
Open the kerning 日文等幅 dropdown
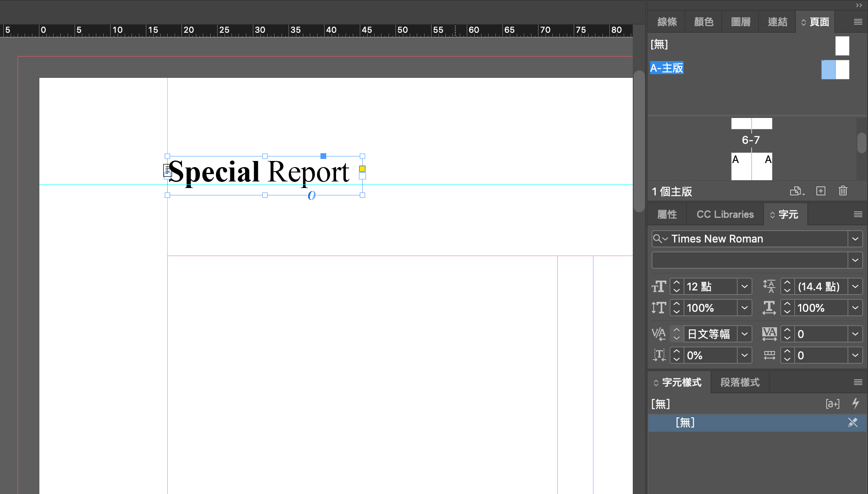(x=745, y=334)
